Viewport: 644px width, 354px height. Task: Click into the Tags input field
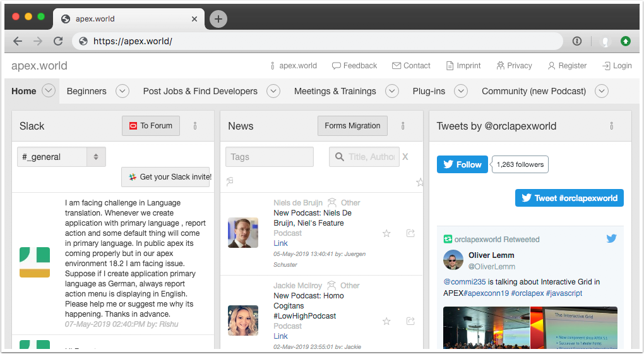click(270, 157)
